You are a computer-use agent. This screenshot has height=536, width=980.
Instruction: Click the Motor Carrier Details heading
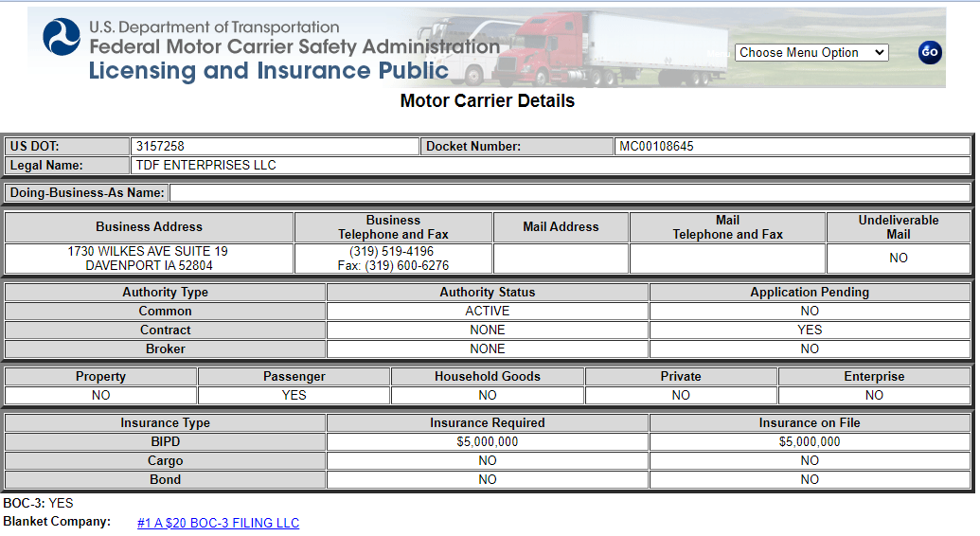488,100
